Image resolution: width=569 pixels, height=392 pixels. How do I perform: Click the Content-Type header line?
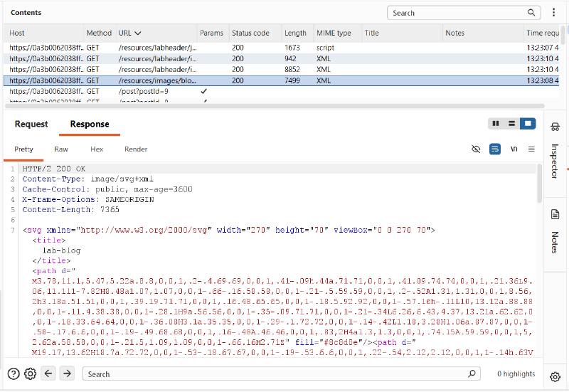[x=87, y=179]
